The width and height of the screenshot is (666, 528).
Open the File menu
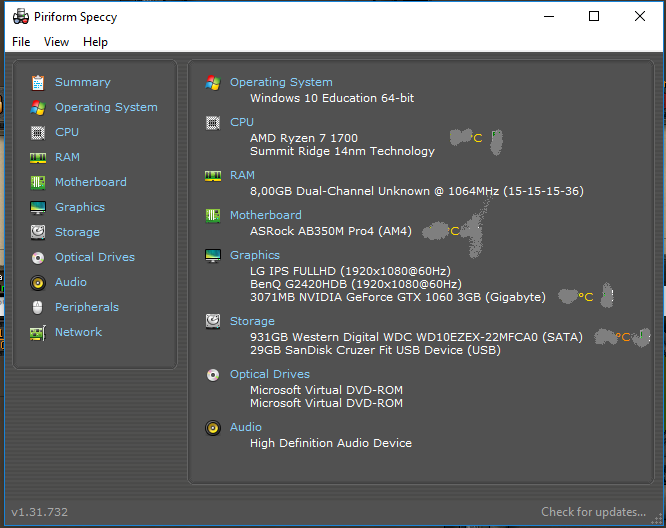pyautogui.click(x=21, y=42)
